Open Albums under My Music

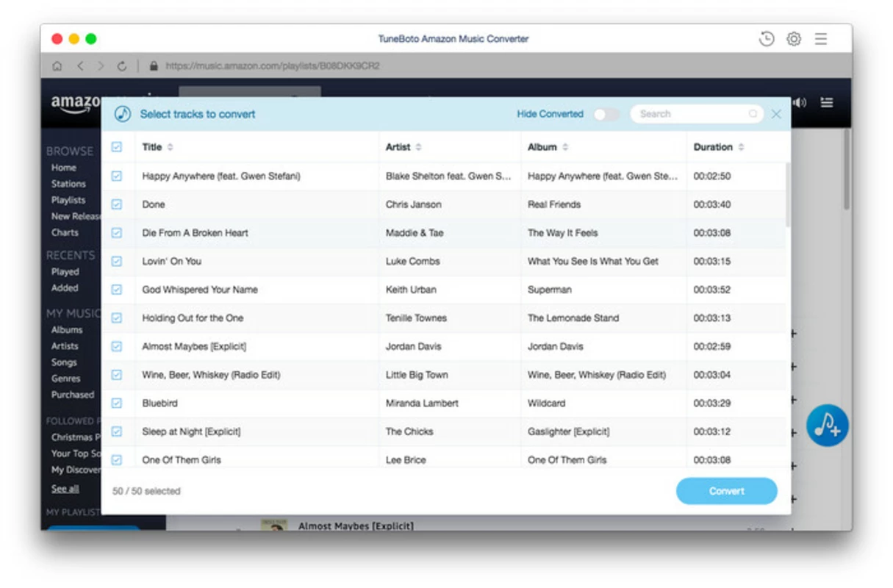coord(67,330)
